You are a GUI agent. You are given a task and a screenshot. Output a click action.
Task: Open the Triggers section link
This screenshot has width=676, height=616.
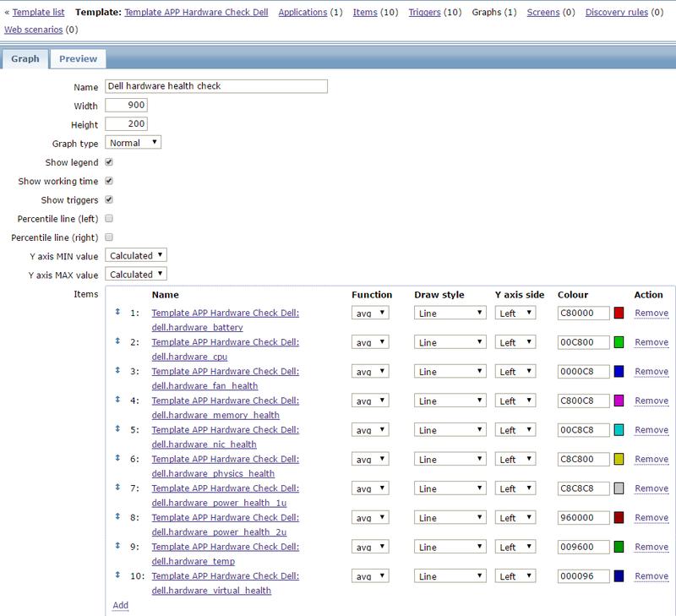(x=423, y=13)
